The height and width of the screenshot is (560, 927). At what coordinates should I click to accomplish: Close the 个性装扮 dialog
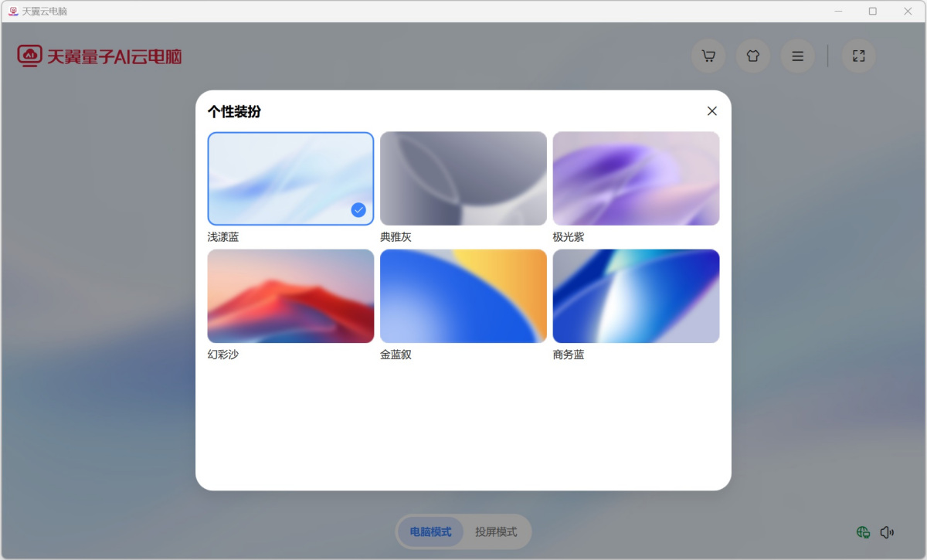711,110
